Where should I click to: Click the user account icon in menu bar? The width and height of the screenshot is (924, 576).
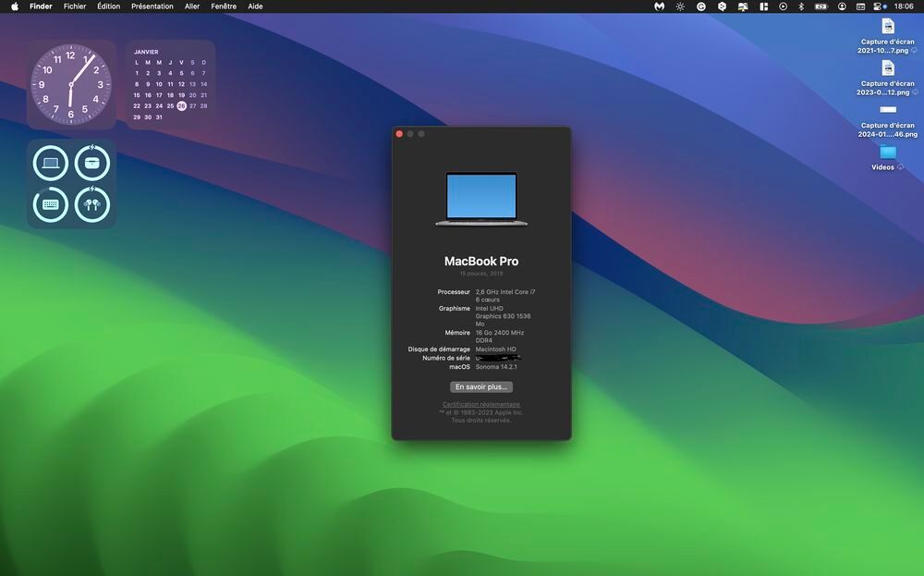[x=842, y=6]
